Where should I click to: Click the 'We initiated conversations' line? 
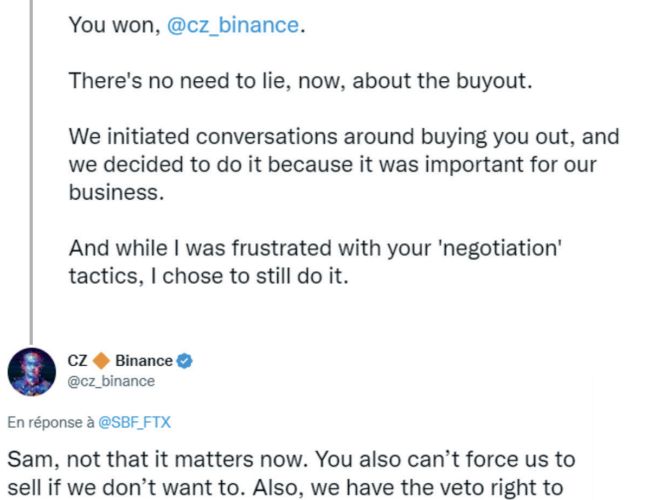point(344,136)
